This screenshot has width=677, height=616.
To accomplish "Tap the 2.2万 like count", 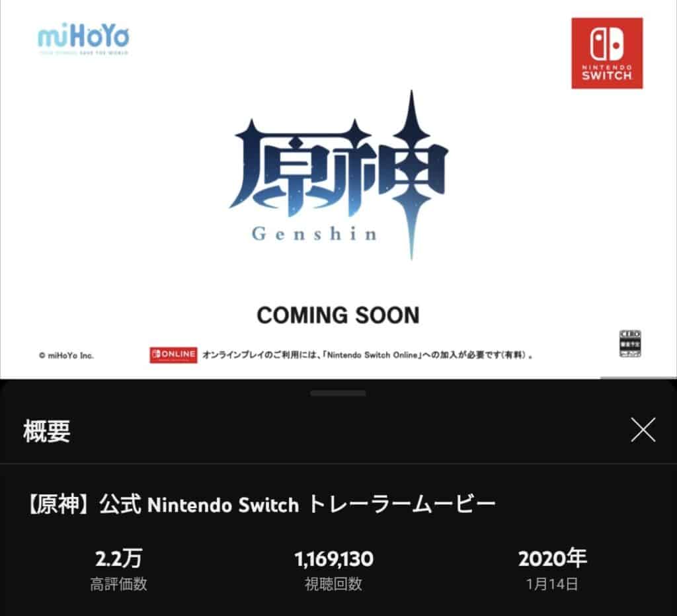I will 118,558.
